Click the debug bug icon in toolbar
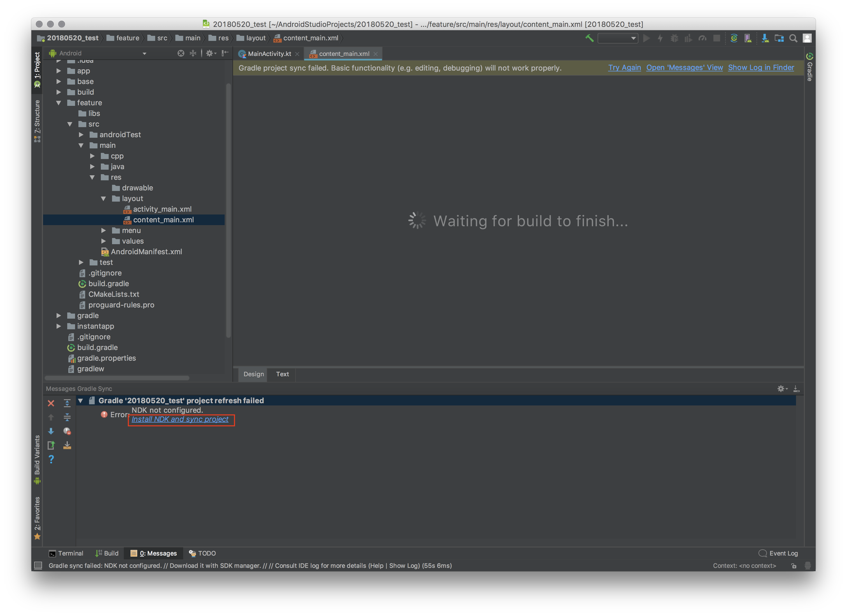The image size is (847, 616). click(674, 38)
